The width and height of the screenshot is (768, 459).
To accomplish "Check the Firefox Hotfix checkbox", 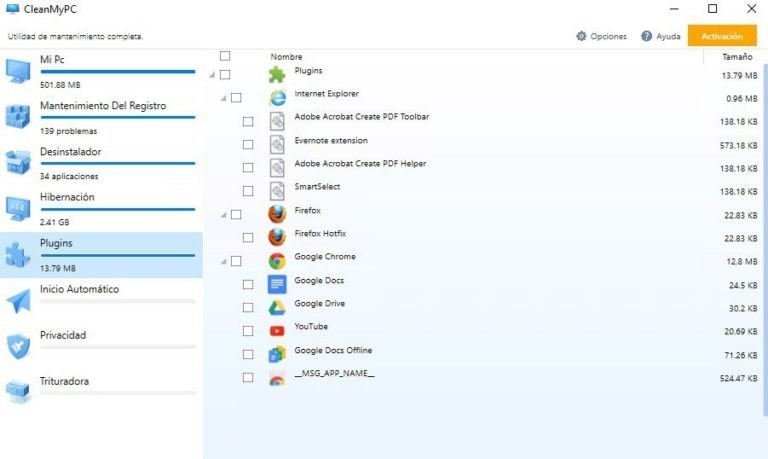I will 248,238.
